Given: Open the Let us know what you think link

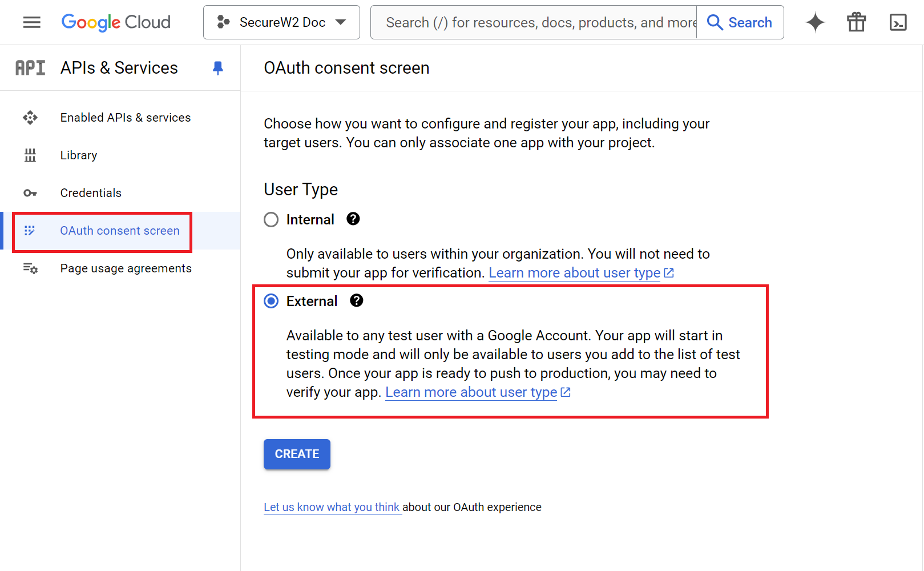Looking at the screenshot, I should coord(332,507).
